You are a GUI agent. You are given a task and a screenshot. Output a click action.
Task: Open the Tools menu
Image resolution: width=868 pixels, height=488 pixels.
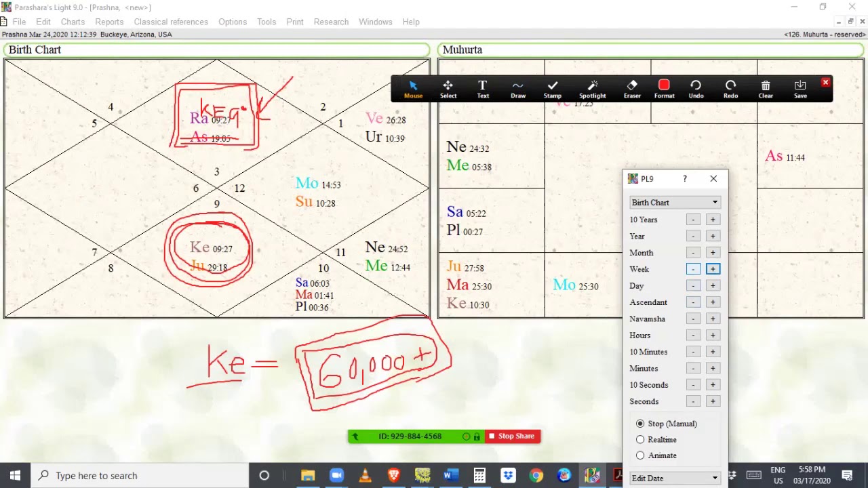point(267,22)
